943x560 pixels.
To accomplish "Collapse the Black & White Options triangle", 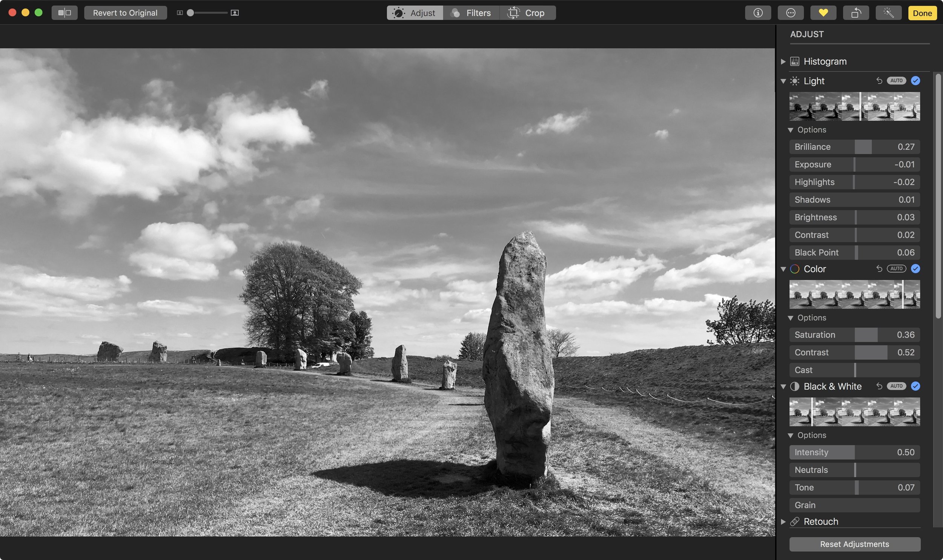I will [791, 435].
